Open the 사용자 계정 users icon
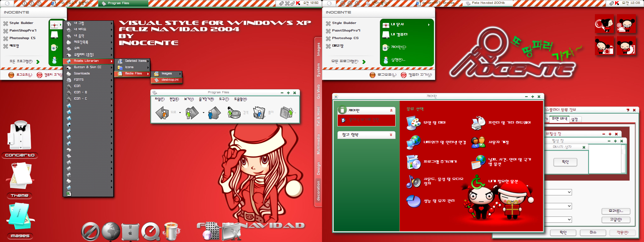The image size is (644, 242). coord(479,142)
